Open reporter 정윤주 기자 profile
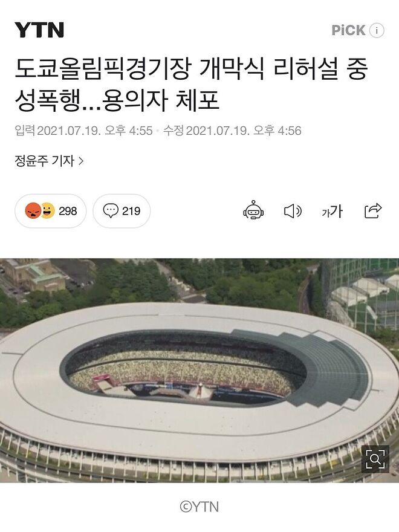 44,161
